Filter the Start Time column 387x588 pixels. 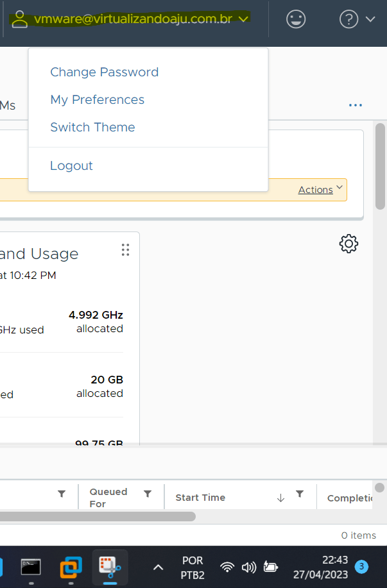299,494
